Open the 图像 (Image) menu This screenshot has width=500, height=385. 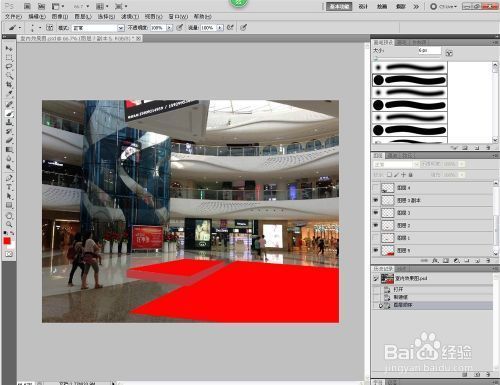click(x=60, y=16)
